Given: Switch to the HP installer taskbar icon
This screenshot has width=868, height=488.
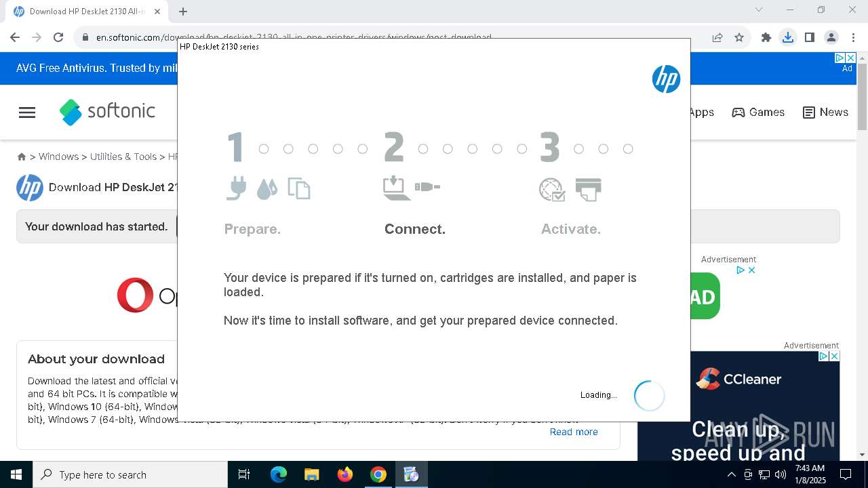Looking at the screenshot, I should click(x=412, y=474).
